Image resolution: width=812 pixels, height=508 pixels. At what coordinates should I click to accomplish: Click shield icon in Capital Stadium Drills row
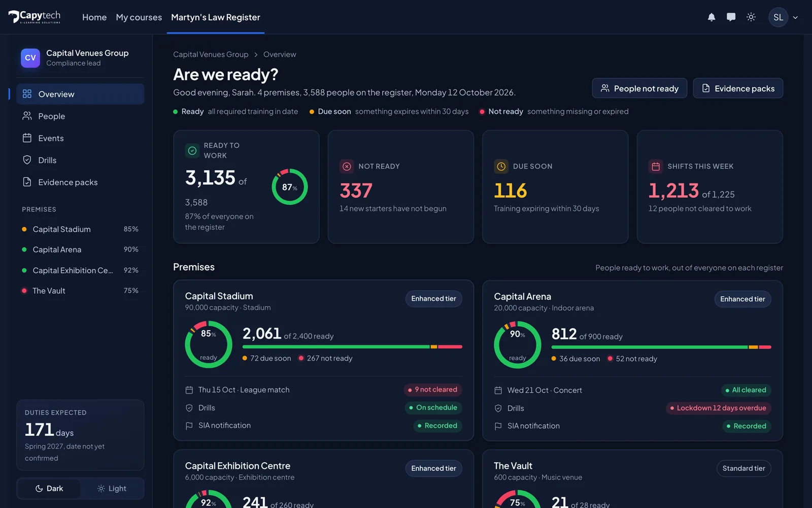(189, 408)
